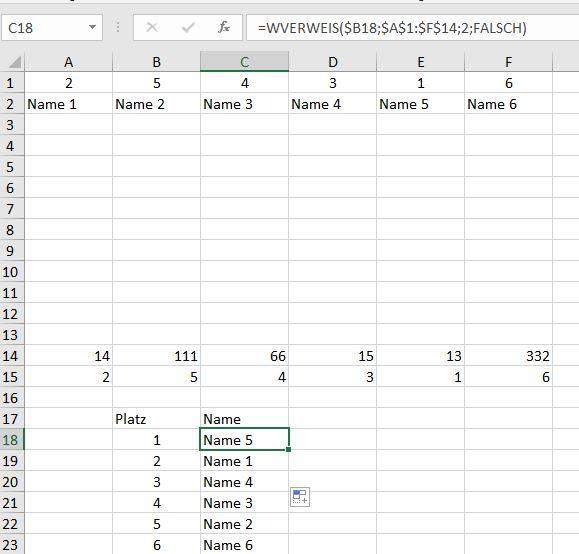The height and width of the screenshot is (554, 579).
Task: Click cell C19 showing Name 1
Action: click(244, 461)
